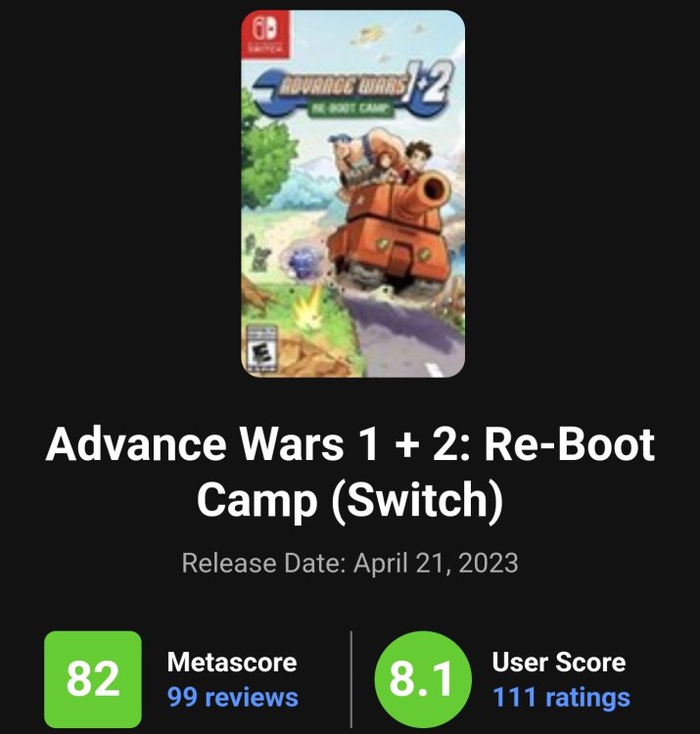Click the Metascore label text
The width and height of the screenshot is (700, 734).
pos(232,662)
